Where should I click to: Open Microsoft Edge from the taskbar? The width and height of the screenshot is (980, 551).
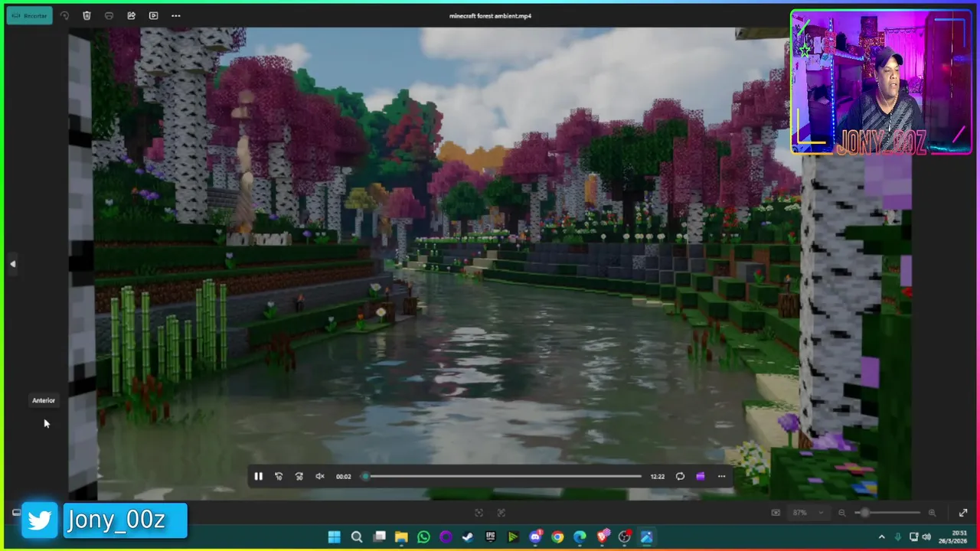point(580,537)
